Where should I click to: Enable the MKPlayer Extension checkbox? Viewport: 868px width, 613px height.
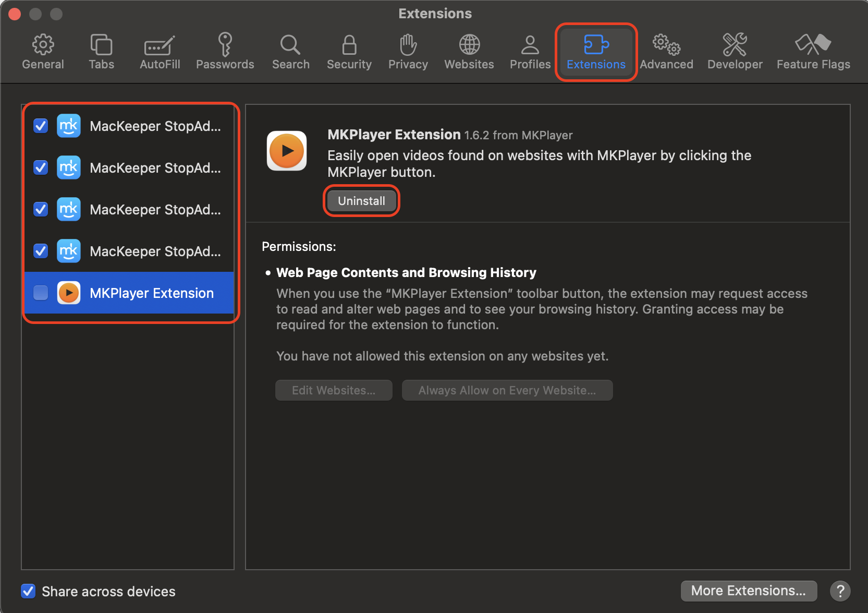pyautogui.click(x=40, y=293)
